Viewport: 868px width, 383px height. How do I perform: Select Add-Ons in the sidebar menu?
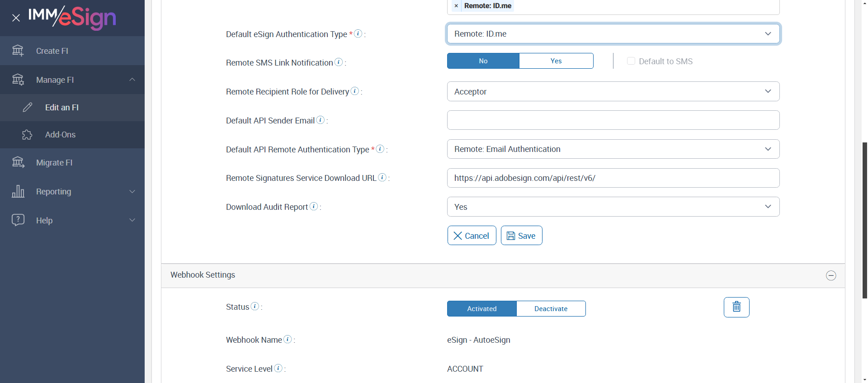point(60,135)
